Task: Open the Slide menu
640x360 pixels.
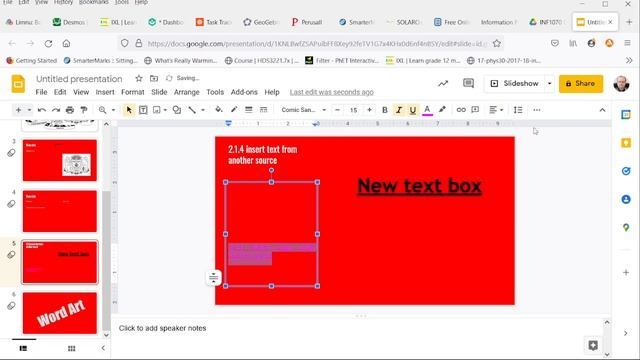Action: (159, 92)
